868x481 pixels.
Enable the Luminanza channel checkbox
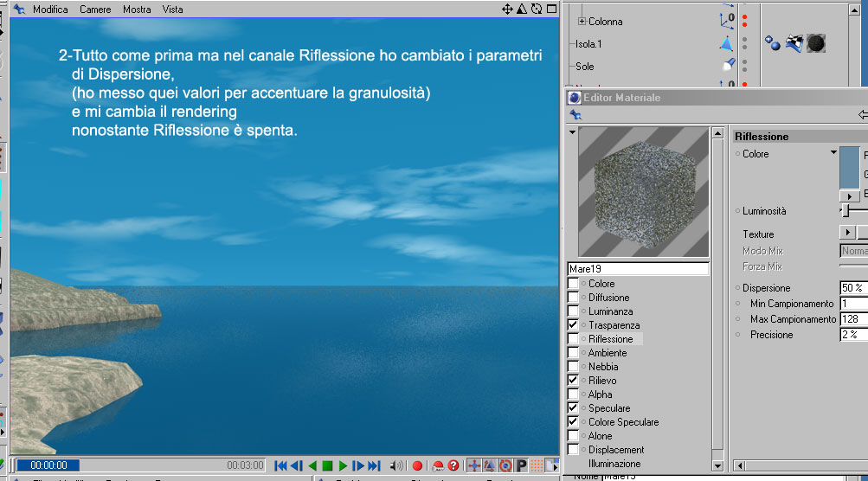click(573, 311)
